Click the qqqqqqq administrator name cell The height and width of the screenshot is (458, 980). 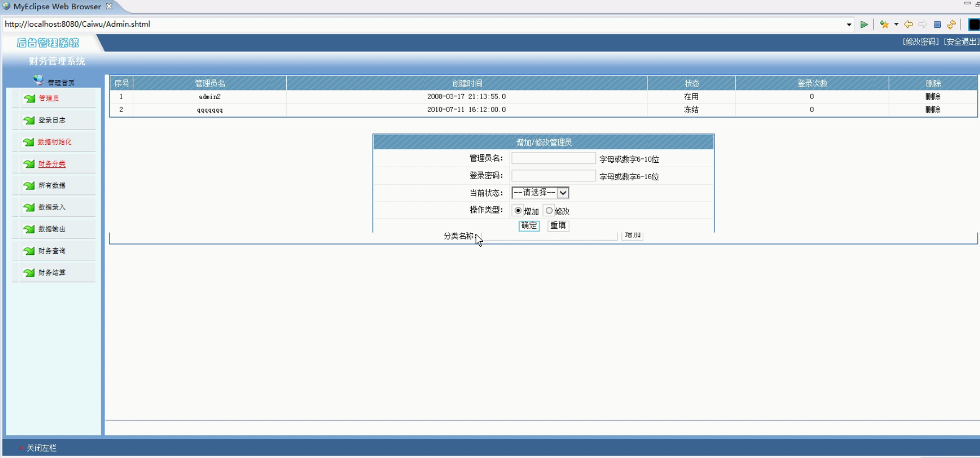pos(209,109)
